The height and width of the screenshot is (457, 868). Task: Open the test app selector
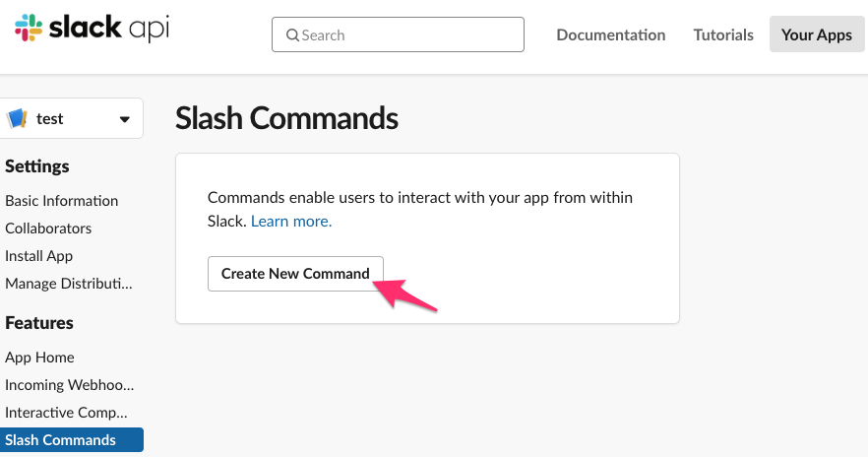tap(72, 118)
